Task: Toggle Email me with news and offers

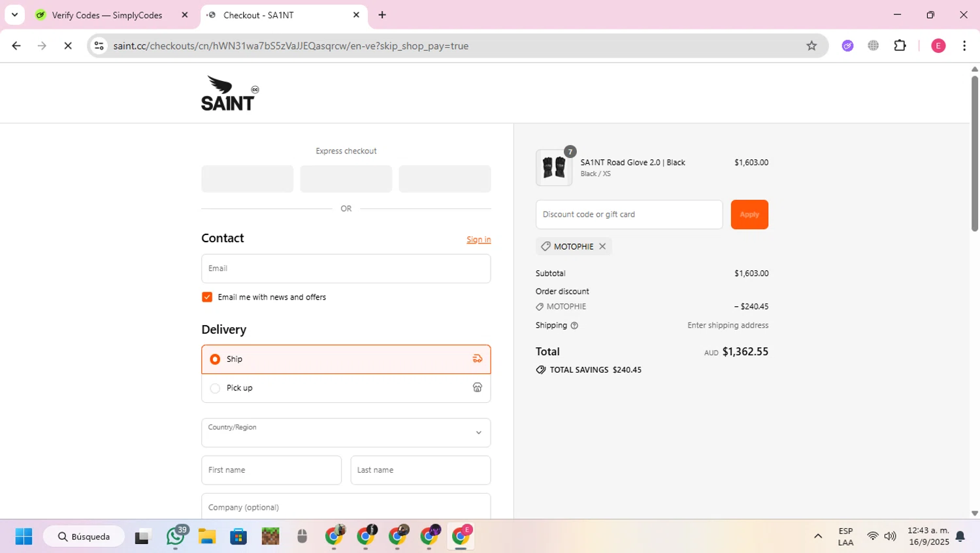Action: (x=207, y=297)
